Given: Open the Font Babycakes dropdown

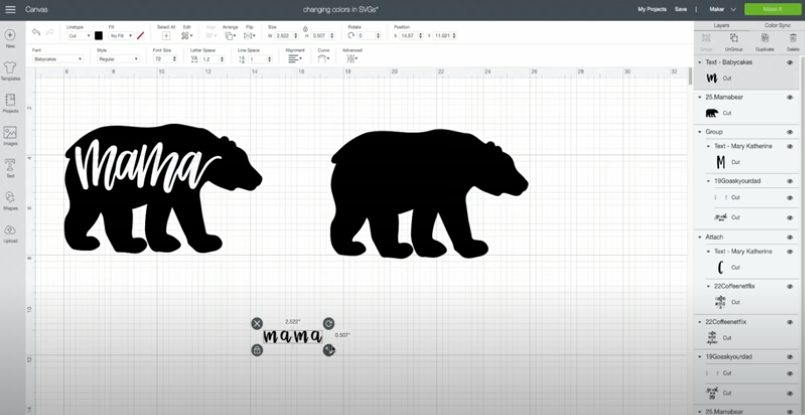Looking at the screenshot, I should click(58, 59).
